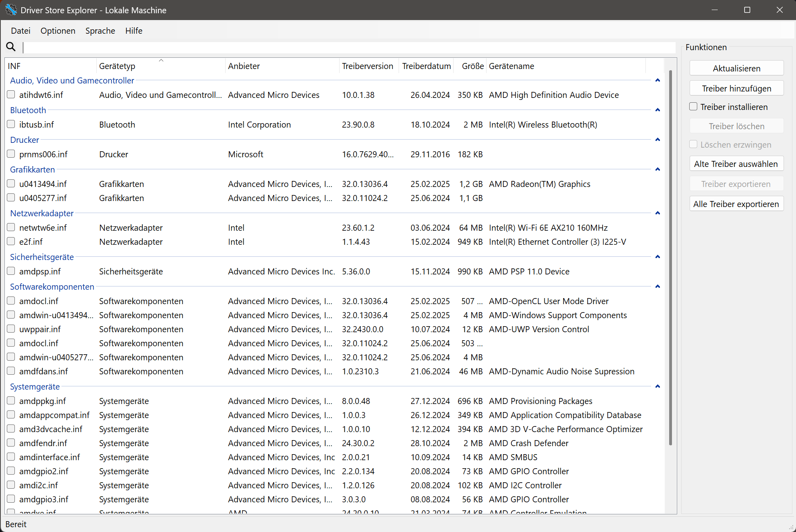Collapse the Netzwerkadapter group chevron
The height and width of the screenshot is (532, 796).
[x=658, y=213]
